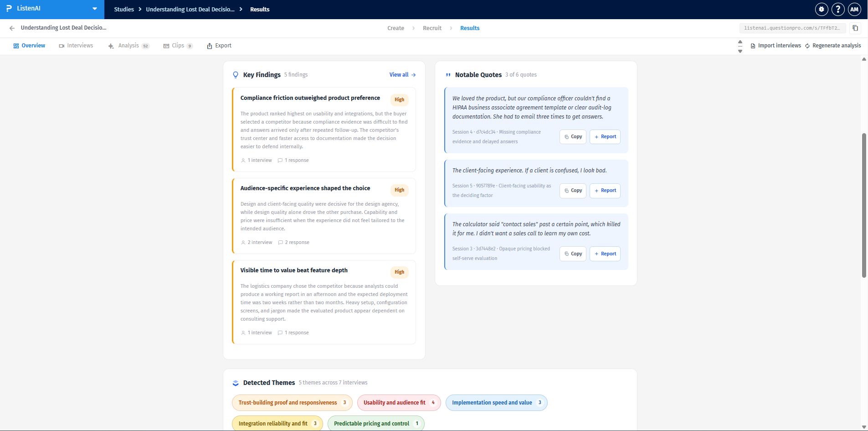The width and height of the screenshot is (868, 431).
Task: Open View all key findings link
Action: click(402, 75)
